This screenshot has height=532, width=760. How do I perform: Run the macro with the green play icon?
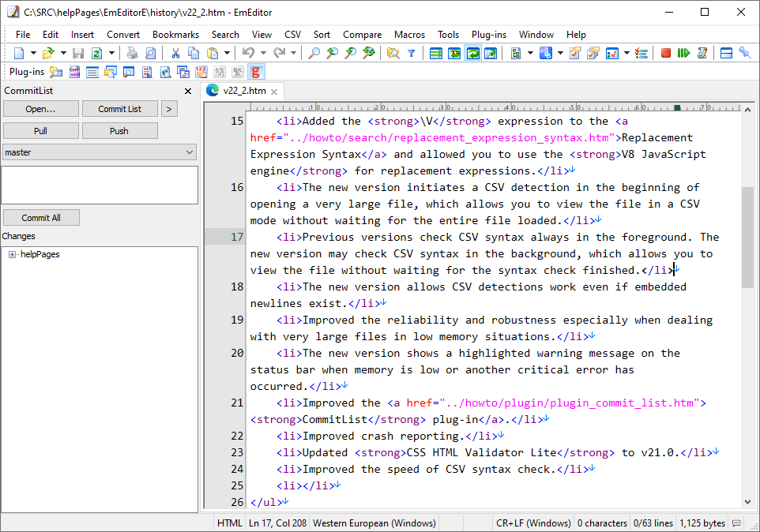(x=684, y=53)
